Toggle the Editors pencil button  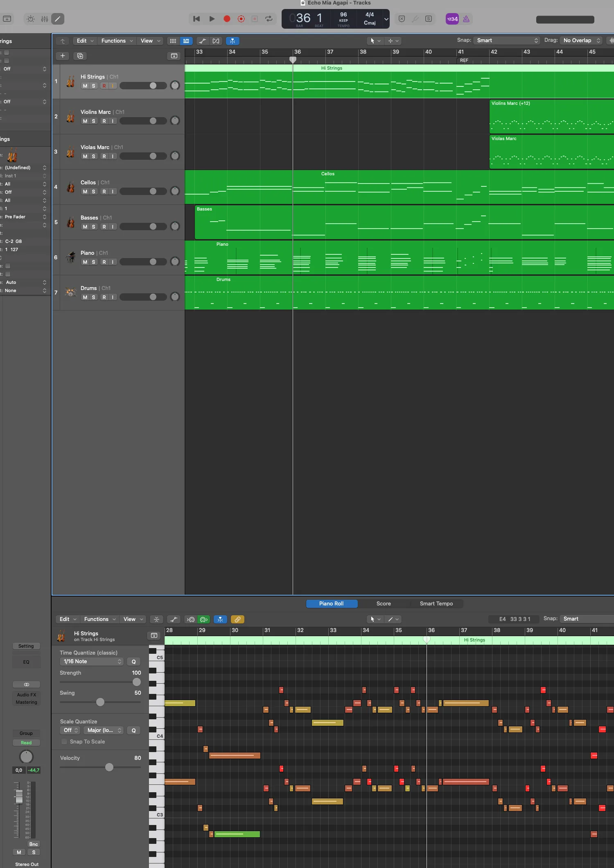coord(58,19)
